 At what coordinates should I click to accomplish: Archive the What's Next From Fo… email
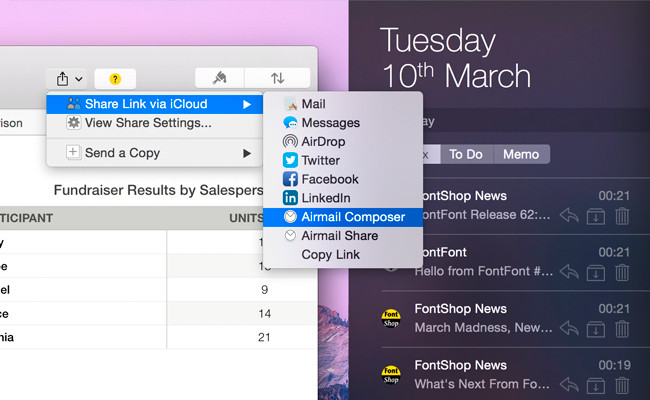(x=596, y=385)
